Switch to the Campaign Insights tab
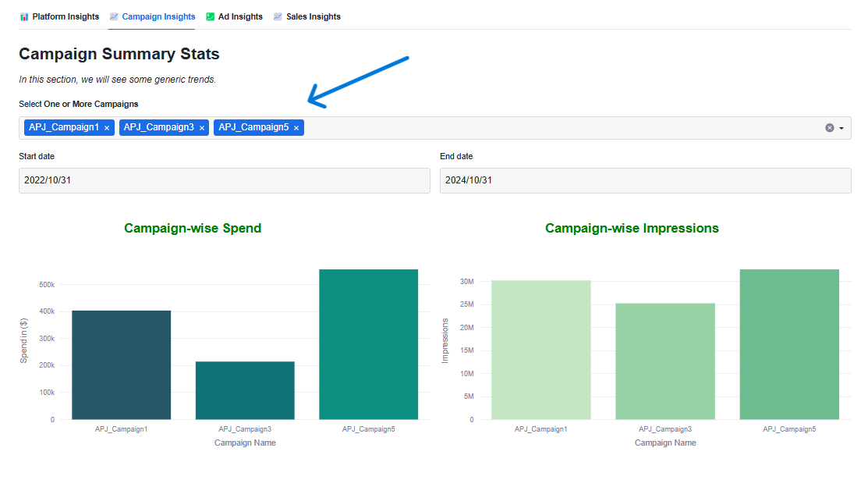 [152, 16]
